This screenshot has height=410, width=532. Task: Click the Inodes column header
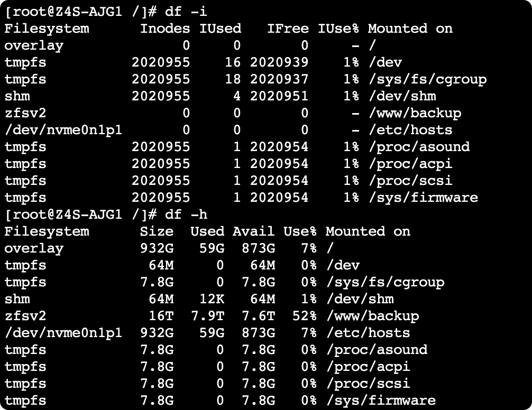165,29
